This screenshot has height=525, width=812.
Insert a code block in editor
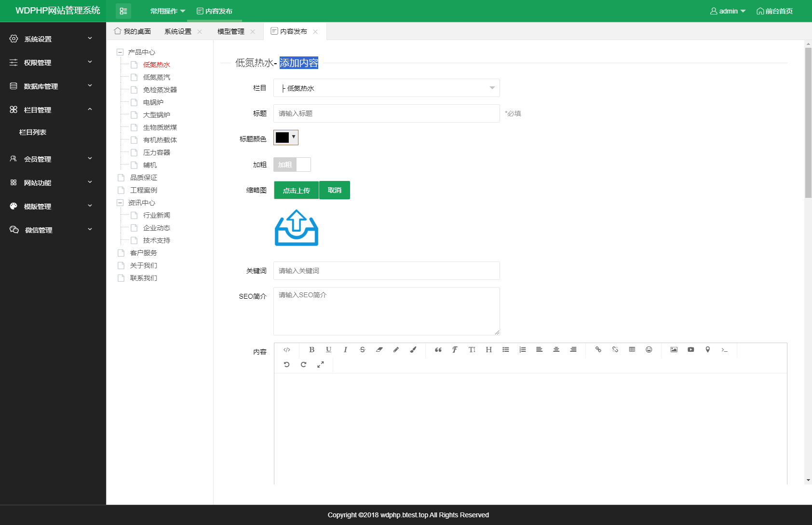(725, 350)
